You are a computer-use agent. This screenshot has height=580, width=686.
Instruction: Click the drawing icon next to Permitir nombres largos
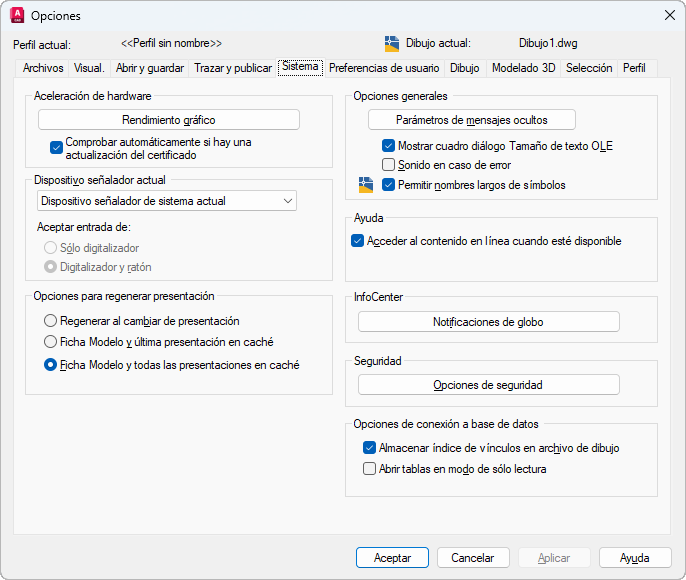point(366,184)
